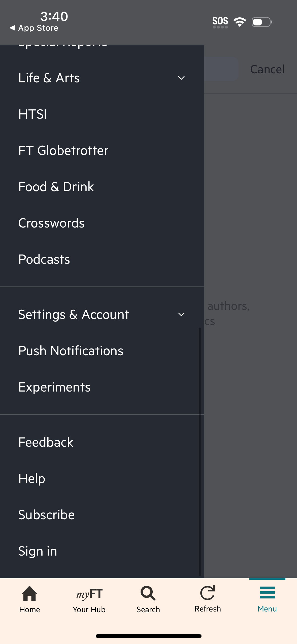The height and width of the screenshot is (644, 297).
Task: Open the myFT Your Hub icon
Action: [89, 594]
